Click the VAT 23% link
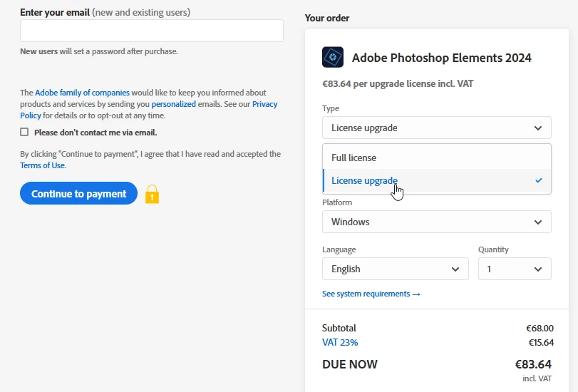This screenshot has height=392, width=578. (x=340, y=343)
